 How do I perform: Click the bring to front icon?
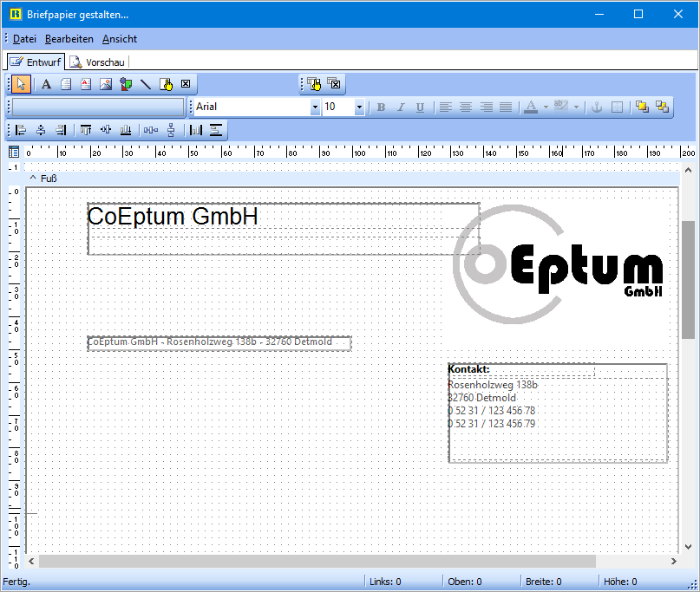[x=642, y=107]
